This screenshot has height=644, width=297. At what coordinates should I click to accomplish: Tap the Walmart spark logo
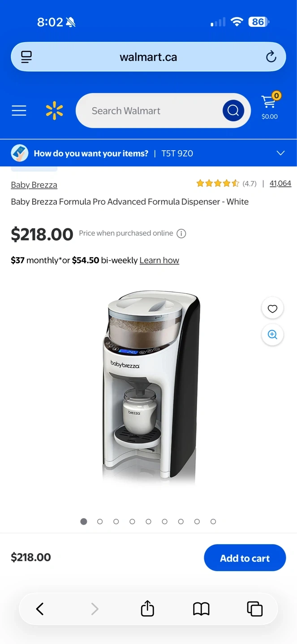point(54,110)
